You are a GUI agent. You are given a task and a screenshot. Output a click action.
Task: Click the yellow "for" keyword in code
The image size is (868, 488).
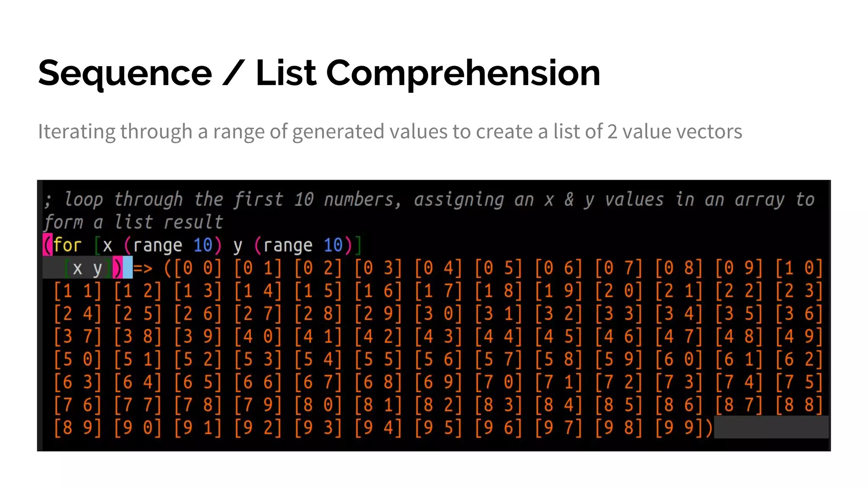click(67, 245)
